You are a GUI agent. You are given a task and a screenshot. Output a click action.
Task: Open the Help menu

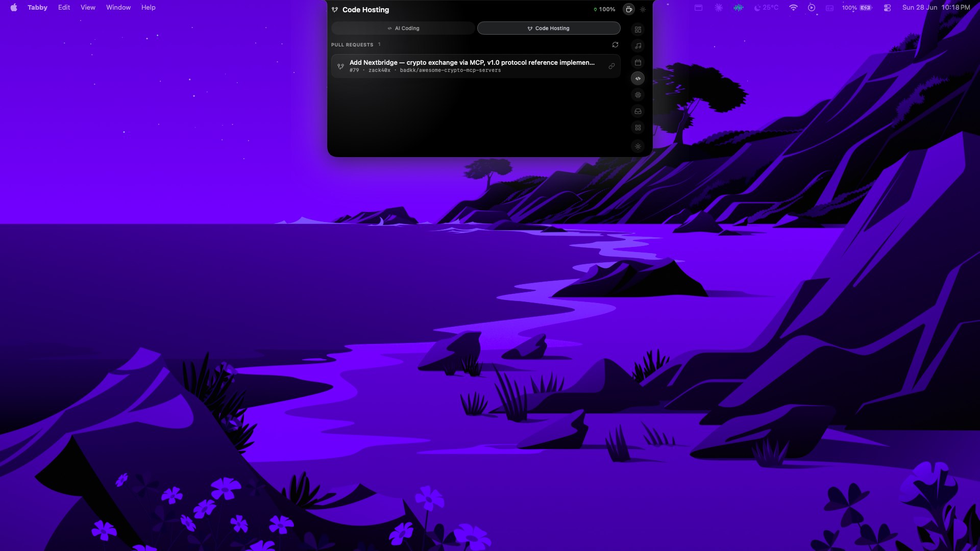[149, 8]
